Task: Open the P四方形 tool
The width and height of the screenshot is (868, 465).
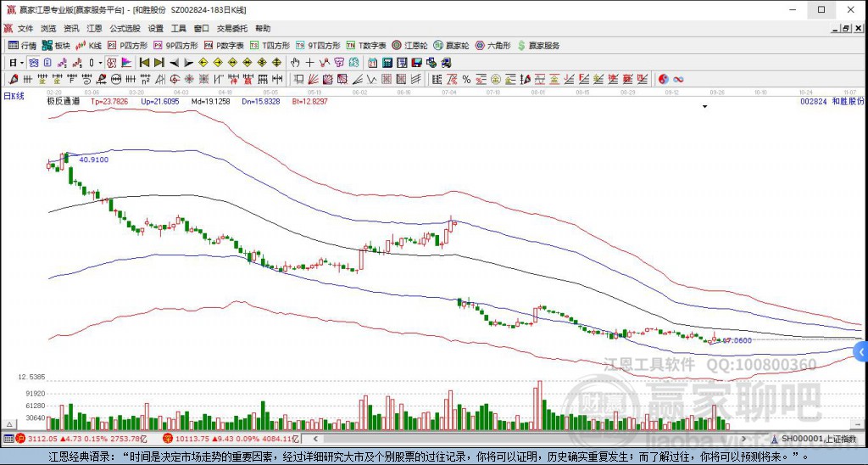Action: click(127, 46)
